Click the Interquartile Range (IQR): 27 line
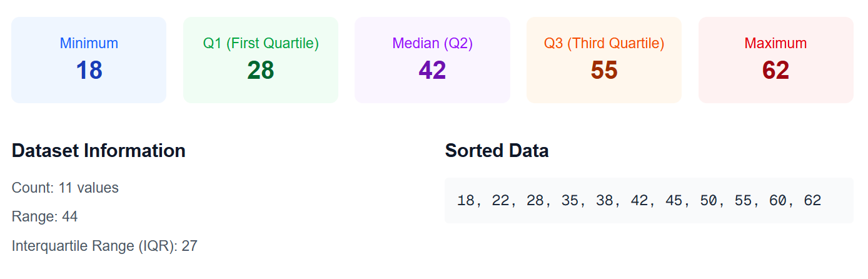Screen dimensions: 868x279 [104, 246]
